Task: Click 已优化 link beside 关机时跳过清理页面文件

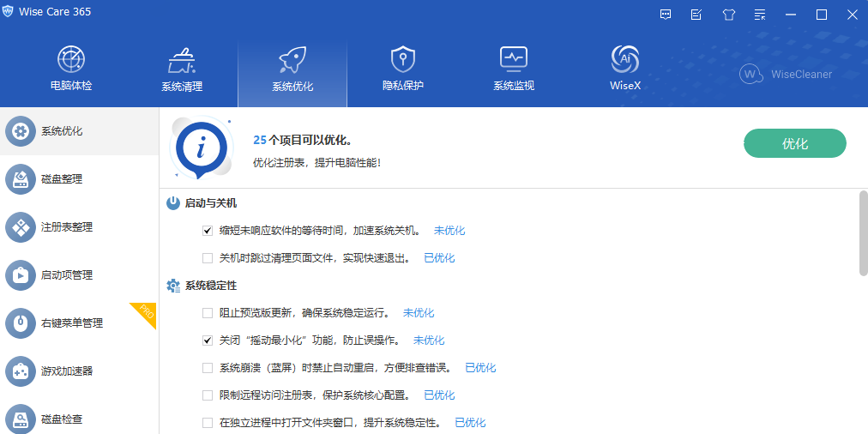Action: (x=439, y=258)
